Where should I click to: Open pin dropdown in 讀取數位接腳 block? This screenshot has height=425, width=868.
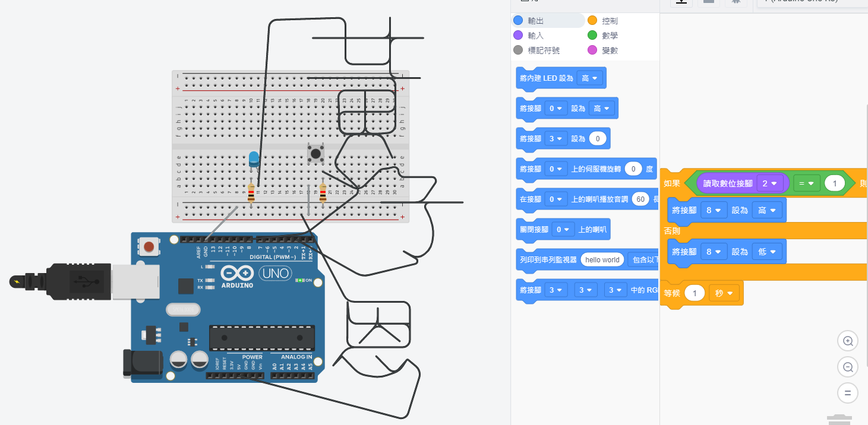[x=769, y=184]
